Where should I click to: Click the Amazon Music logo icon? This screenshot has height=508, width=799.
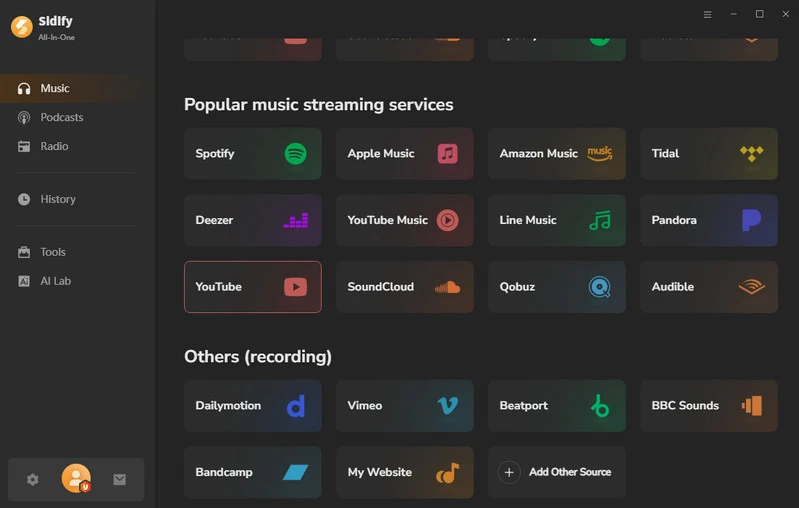[x=600, y=153]
